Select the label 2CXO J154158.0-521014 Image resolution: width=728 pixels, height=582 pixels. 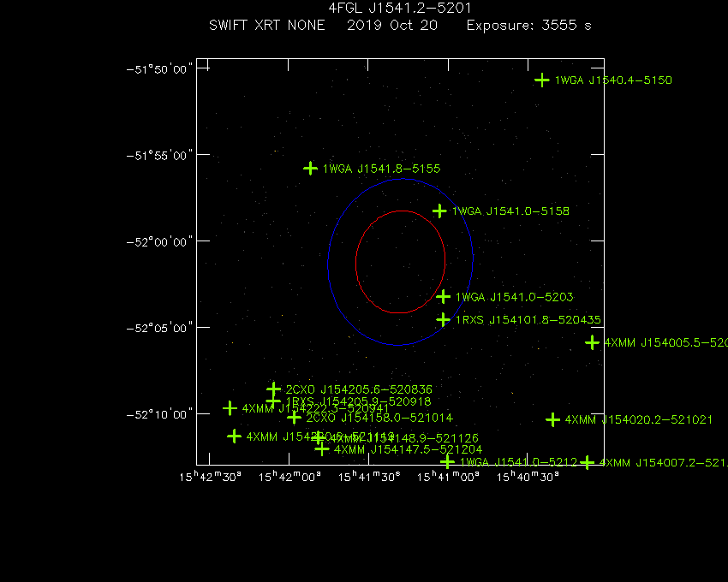[379, 418]
